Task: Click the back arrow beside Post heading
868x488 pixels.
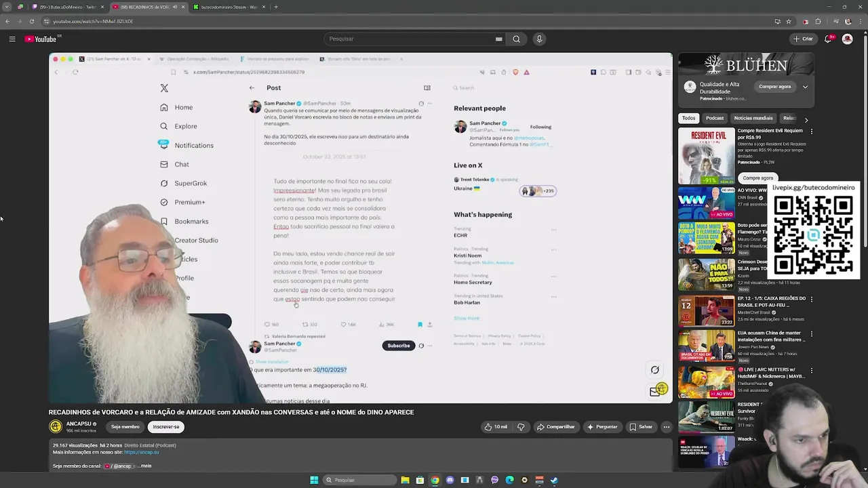Action: pyautogui.click(x=252, y=87)
